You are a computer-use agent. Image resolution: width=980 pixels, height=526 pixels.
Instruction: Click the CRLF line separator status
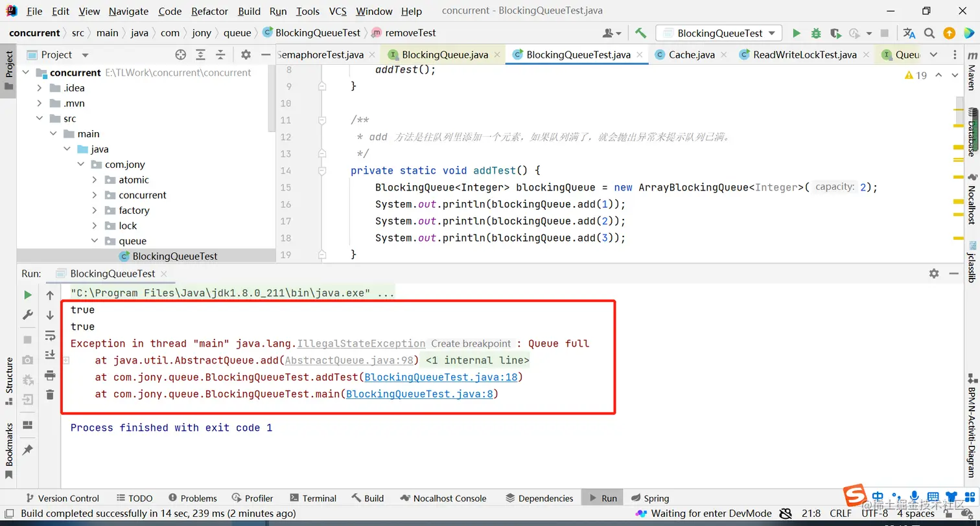pos(841,514)
